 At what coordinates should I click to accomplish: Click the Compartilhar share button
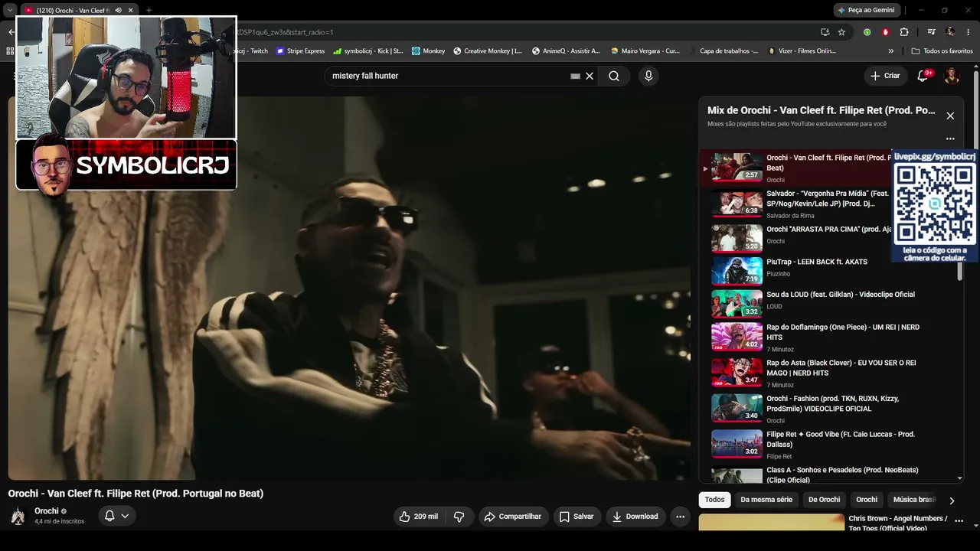point(513,517)
